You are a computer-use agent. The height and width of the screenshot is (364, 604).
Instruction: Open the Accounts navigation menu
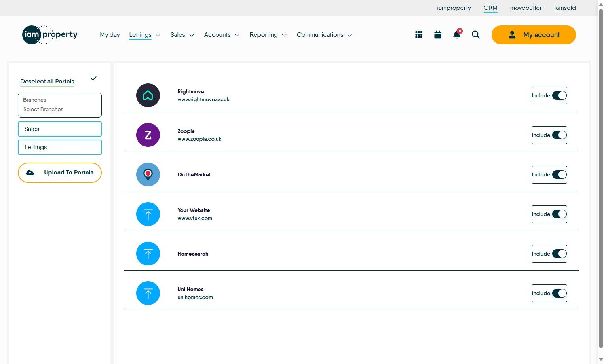[x=217, y=35]
